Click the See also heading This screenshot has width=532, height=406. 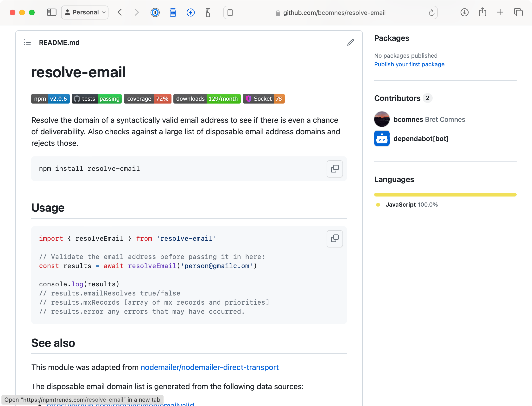(x=53, y=343)
